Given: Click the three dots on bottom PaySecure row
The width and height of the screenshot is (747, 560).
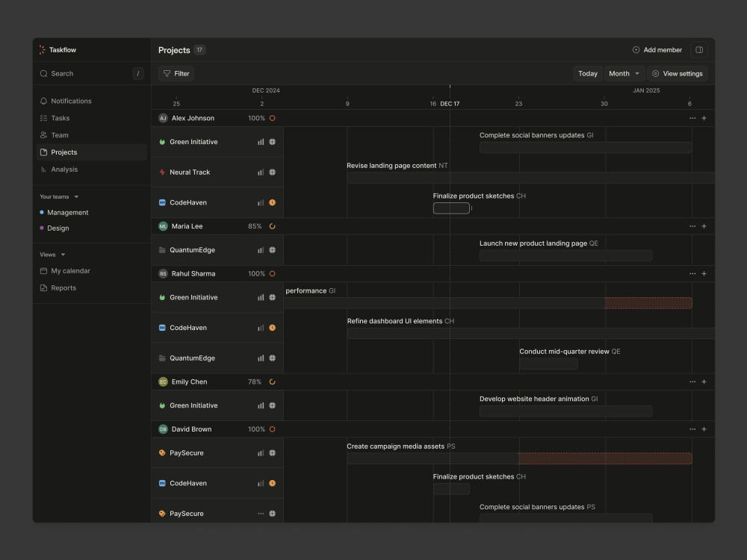Looking at the screenshot, I should 261,514.
